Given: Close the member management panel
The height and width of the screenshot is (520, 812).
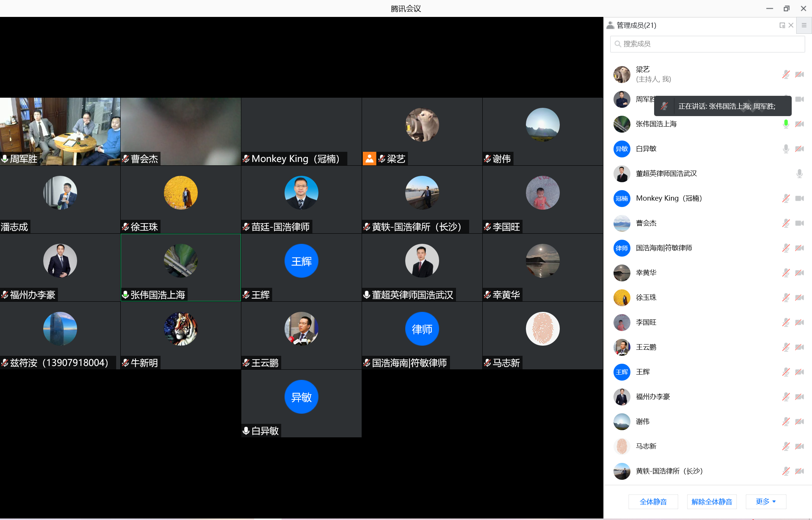Looking at the screenshot, I should [x=791, y=25].
